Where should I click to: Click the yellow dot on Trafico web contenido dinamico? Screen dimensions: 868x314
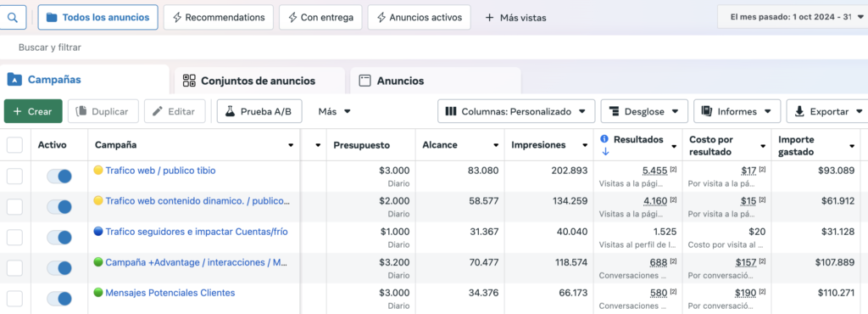point(98,201)
